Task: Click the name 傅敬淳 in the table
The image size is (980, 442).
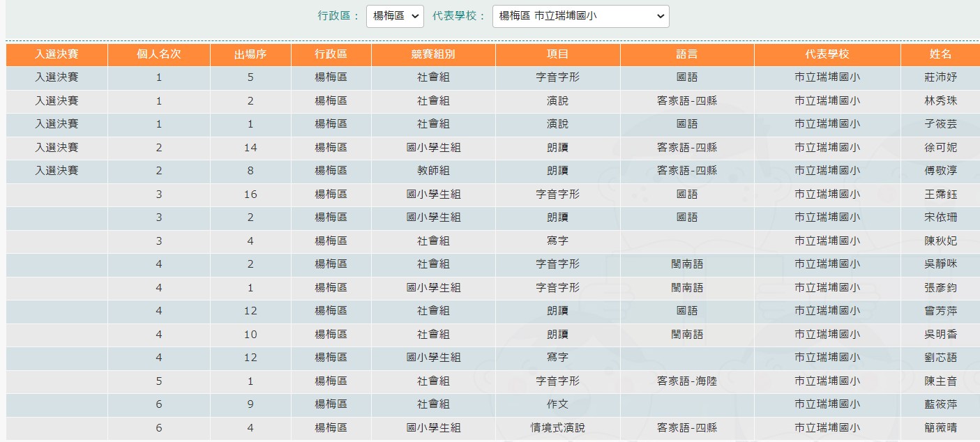Action: [940, 171]
